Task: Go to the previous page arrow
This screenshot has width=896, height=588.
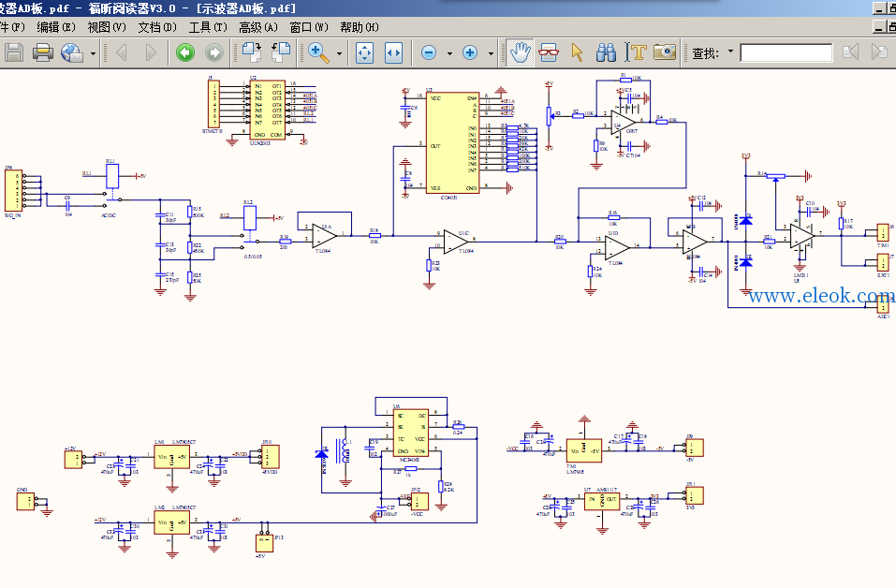Action: coord(121,52)
